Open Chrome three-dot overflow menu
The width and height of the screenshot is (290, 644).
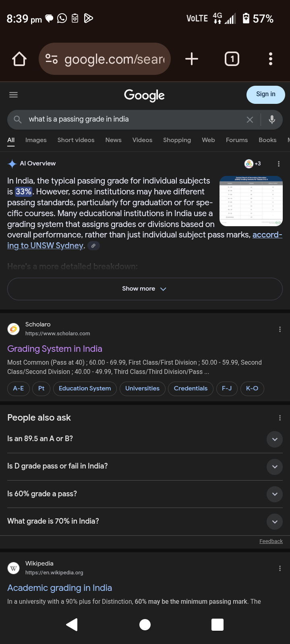tap(271, 59)
